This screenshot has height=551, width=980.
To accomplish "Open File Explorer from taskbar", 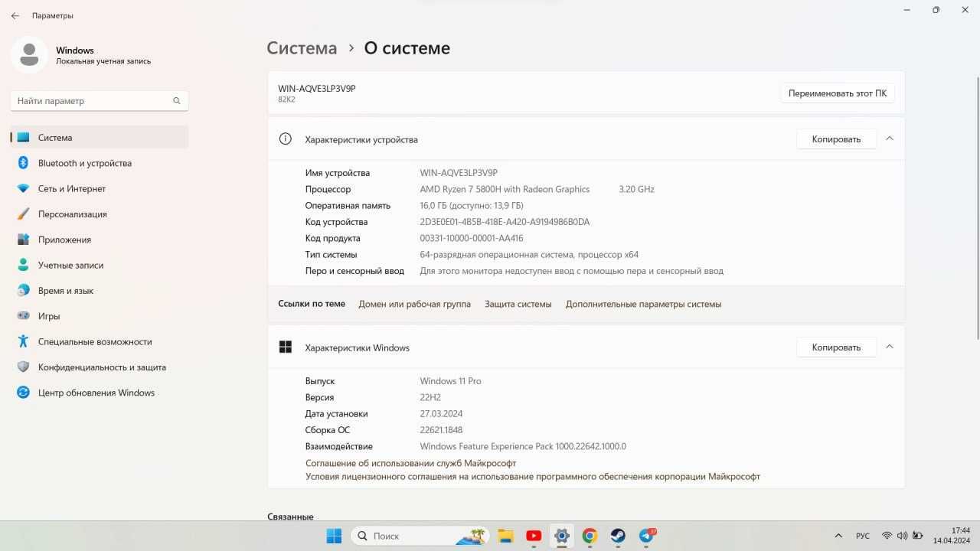I will click(505, 536).
